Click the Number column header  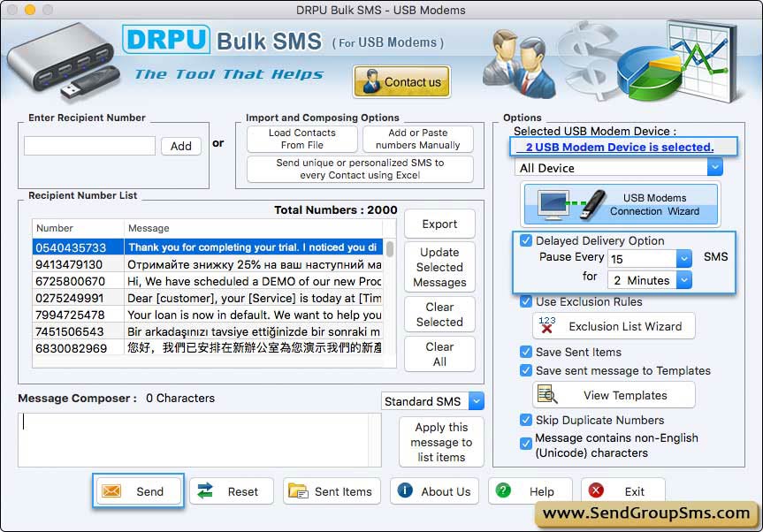[x=78, y=228]
